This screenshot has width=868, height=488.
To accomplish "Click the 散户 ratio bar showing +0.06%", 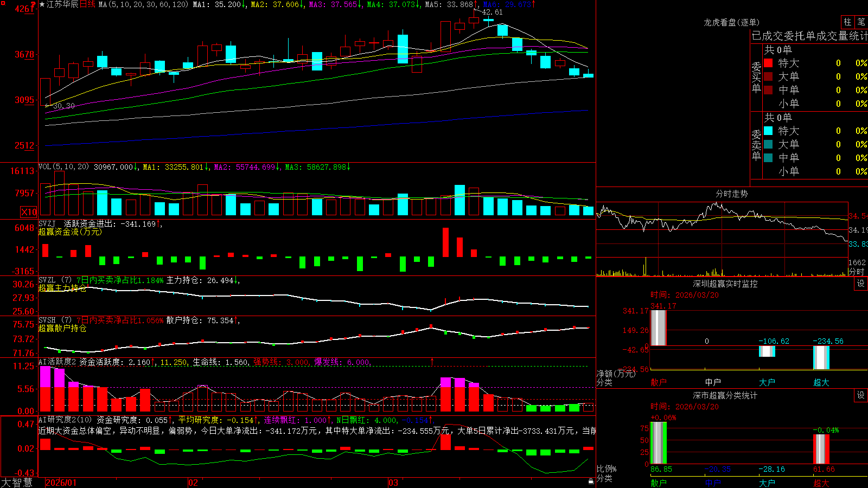I will (x=658, y=443).
